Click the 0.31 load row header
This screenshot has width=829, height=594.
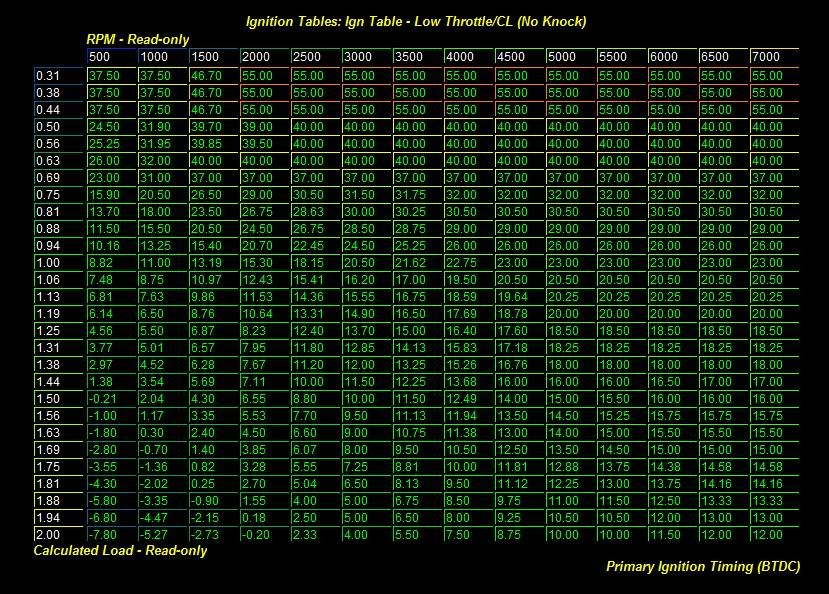click(x=47, y=75)
